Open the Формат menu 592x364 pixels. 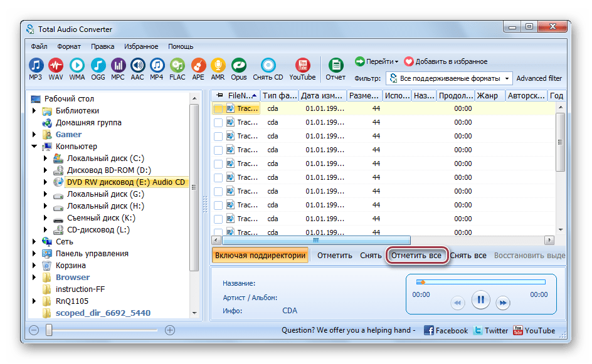69,46
